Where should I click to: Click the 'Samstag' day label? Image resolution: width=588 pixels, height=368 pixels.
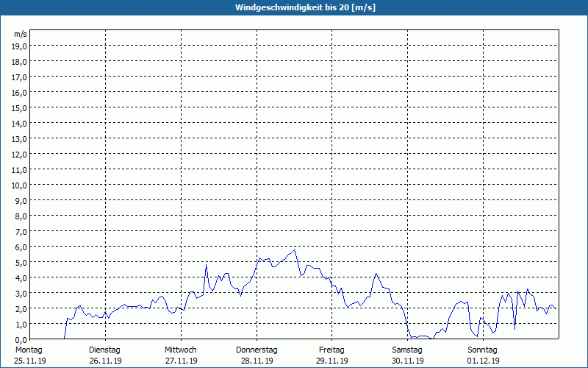pos(407,350)
